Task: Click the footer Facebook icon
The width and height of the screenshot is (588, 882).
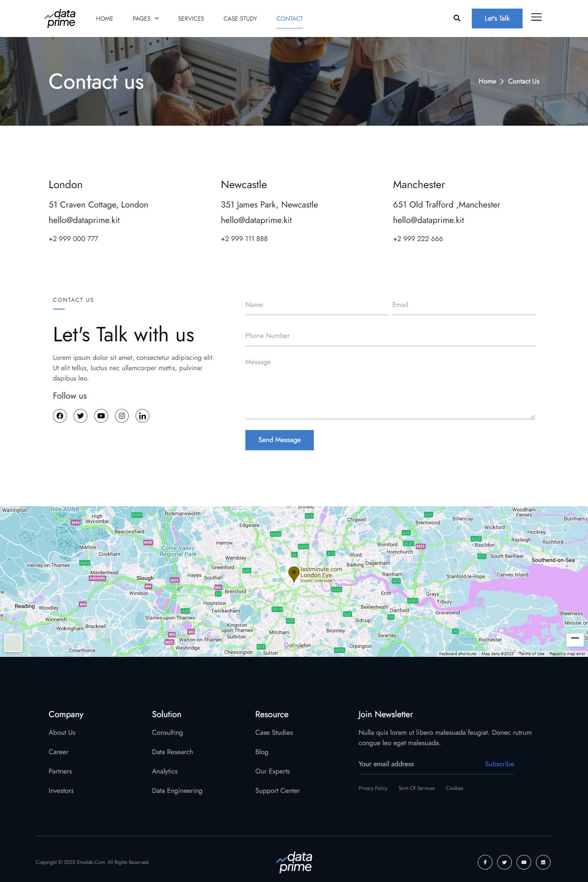Action: [485, 862]
